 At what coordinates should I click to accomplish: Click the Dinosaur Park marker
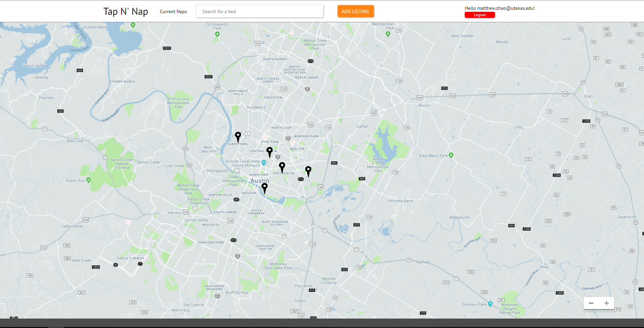pos(490,304)
